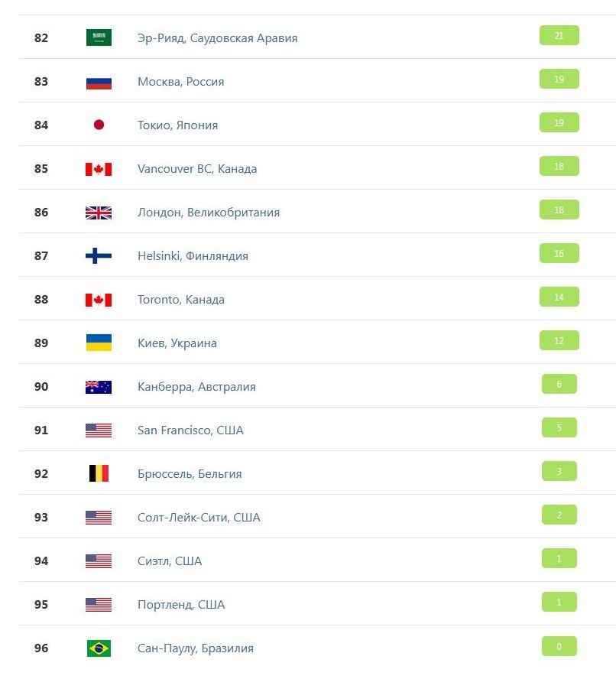Click the Australia flag icon
616x692 pixels.
pos(99,387)
